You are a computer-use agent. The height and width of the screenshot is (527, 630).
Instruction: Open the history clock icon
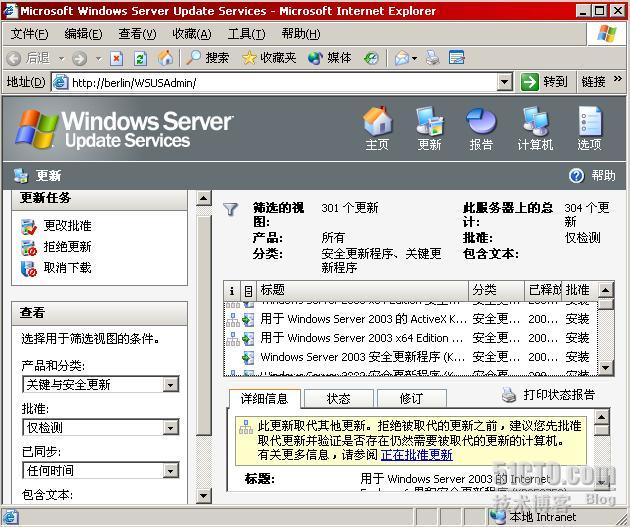coord(371,59)
